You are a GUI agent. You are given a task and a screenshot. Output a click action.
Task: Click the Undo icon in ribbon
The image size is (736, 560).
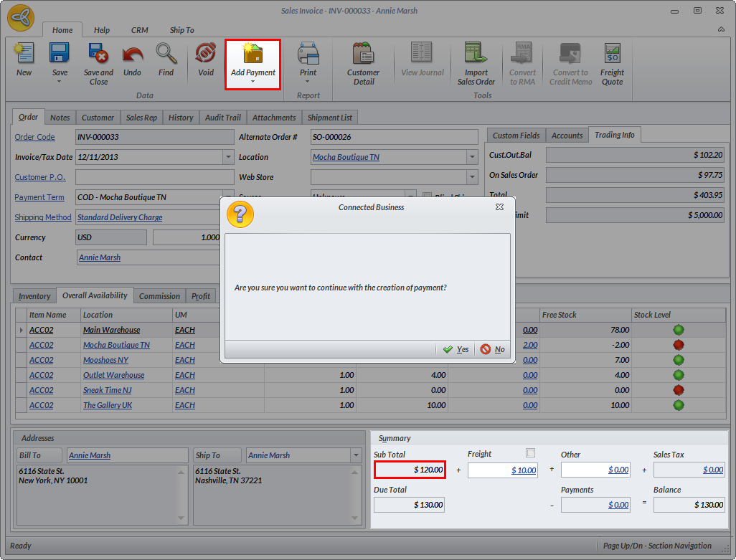[132, 54]
